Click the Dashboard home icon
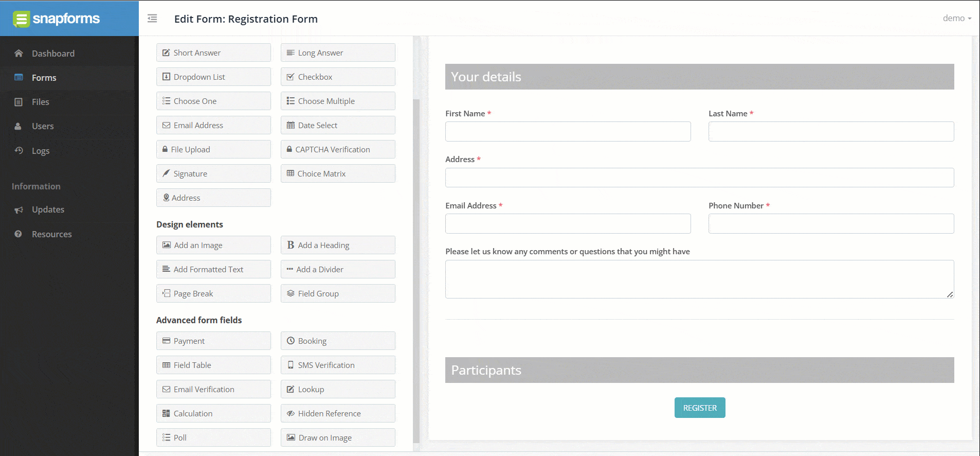980x456 pixels. [x=19, y=53]
